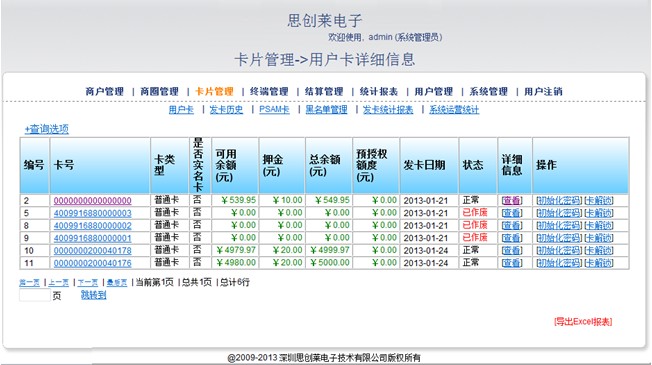The width and height of the screenshot is (652, 365).
Task: Click 用户注销 to log out
Action: 543,91
